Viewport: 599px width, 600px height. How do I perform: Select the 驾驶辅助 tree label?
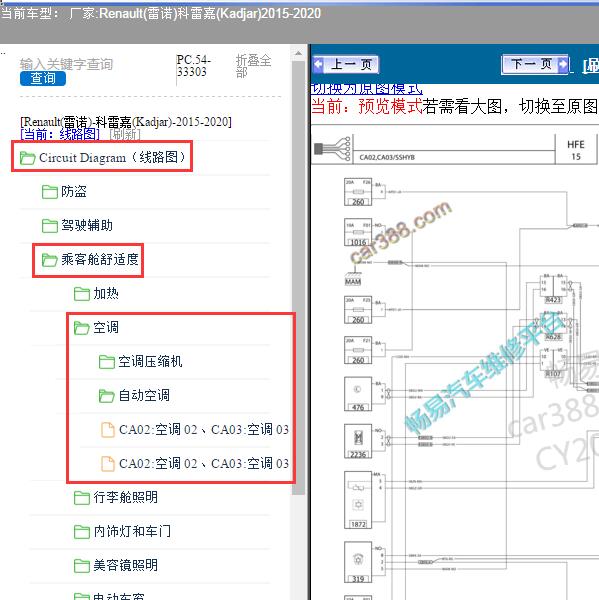pos(87,225)
